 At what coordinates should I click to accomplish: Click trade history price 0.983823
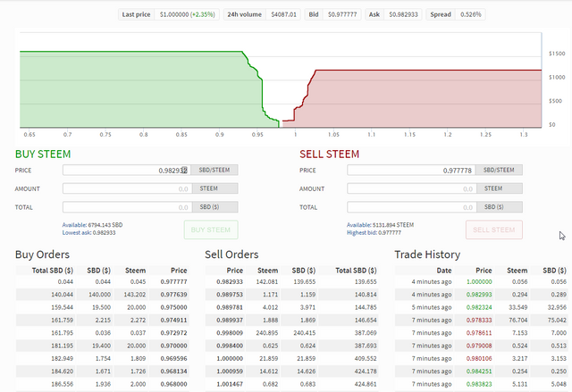click(479, 384)
